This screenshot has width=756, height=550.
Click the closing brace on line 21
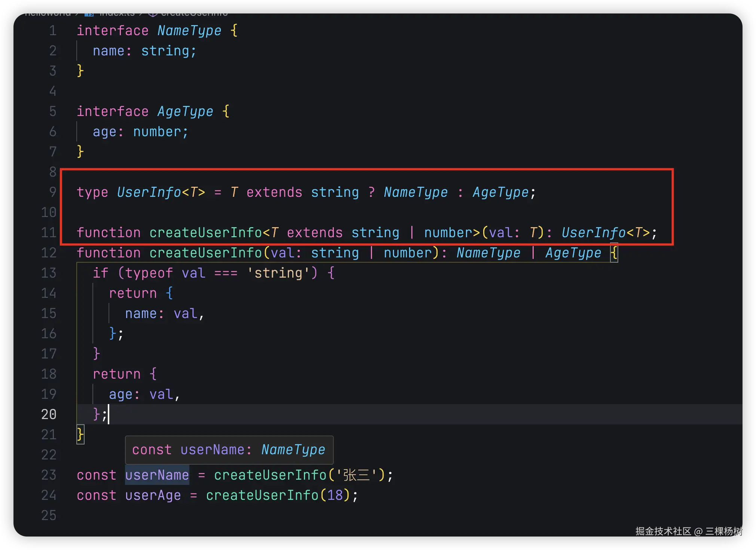click(80, 434)
